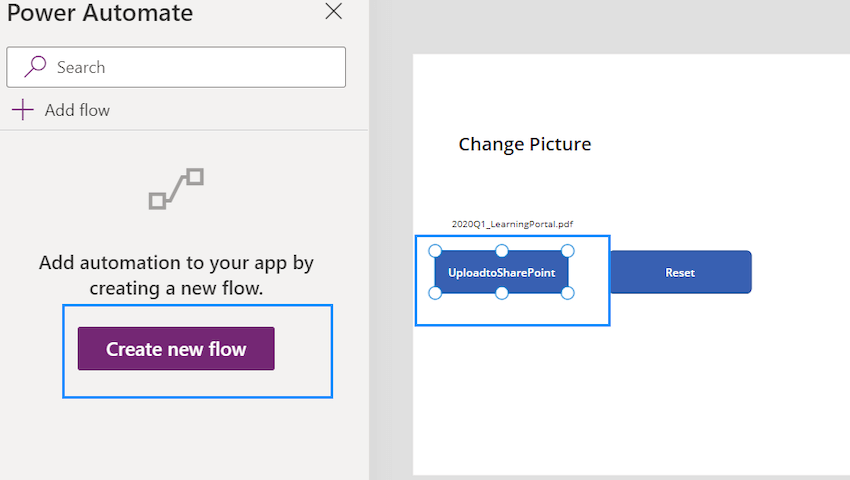Click the magnifier icon in the search box
This screenshot has width=850, height=480.
point(35,67)
